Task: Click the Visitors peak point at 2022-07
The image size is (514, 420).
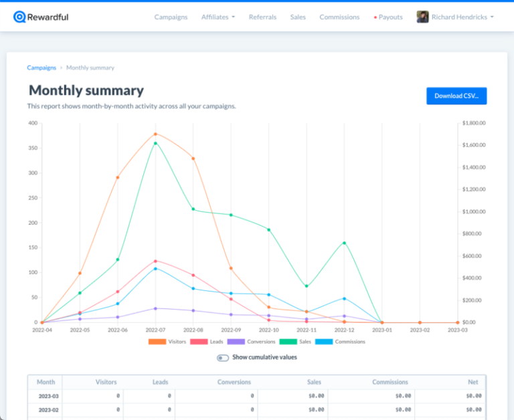Action: click(156, 133)
